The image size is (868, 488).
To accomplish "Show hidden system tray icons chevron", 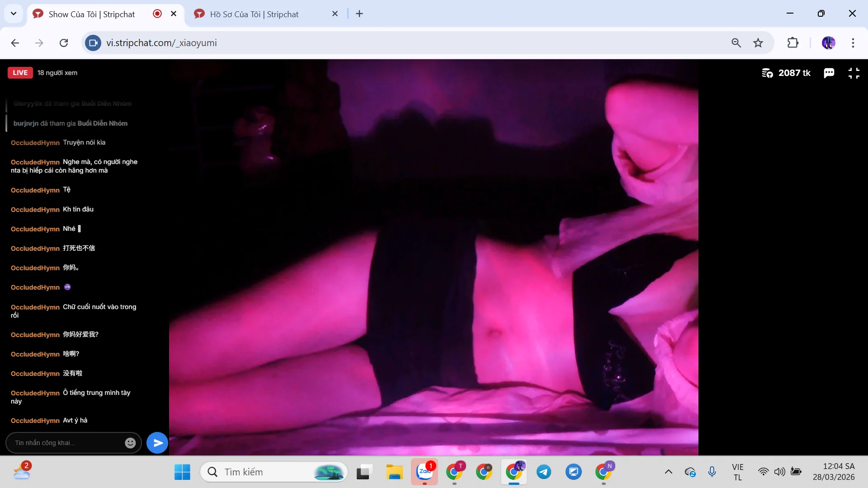I will (x=668, y=472).
